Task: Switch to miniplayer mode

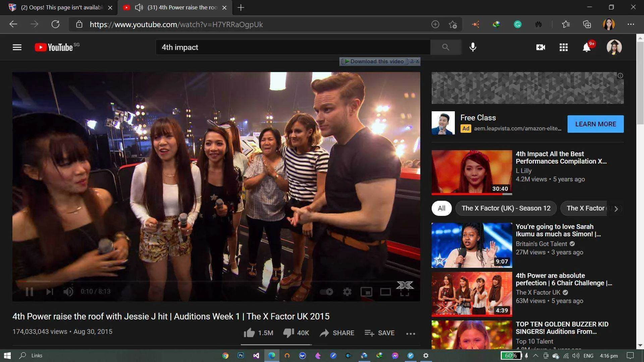Action: [x=366, y=292]
